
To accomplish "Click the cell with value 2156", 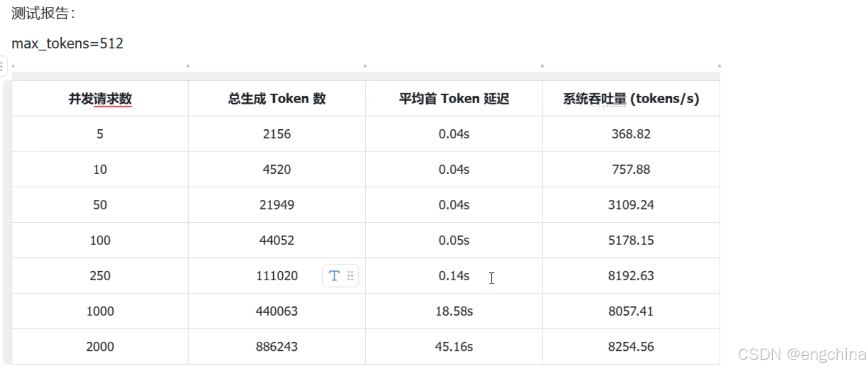I will point(277,134).
